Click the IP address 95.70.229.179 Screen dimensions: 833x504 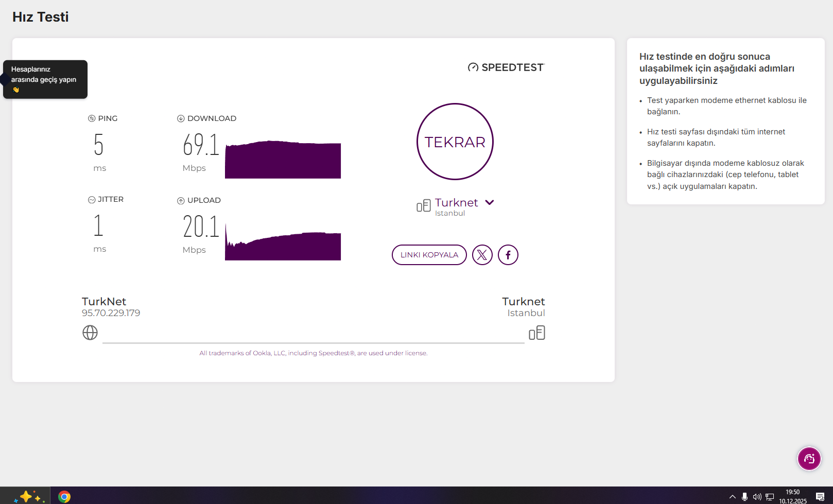[x=111, y=313]
